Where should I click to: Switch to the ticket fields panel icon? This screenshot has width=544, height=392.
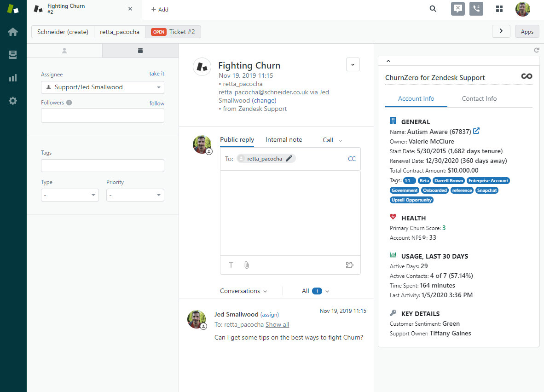click(x=140, y=51)
